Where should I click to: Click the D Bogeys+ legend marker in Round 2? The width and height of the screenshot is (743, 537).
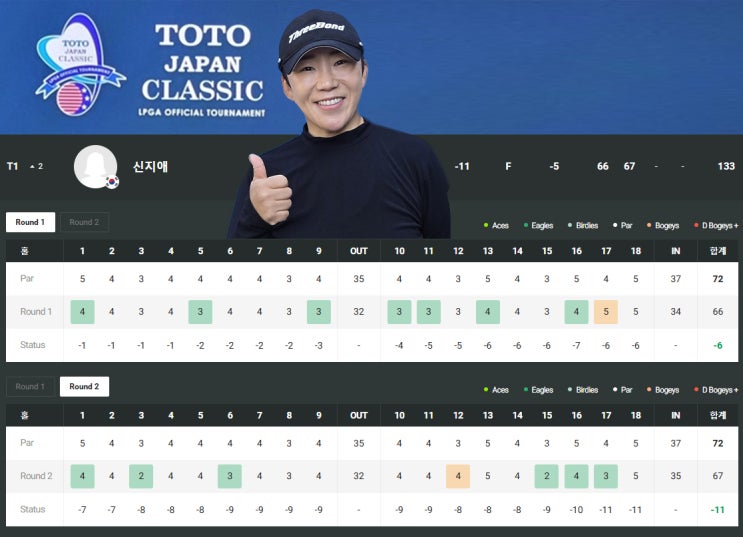pos(696,390)
